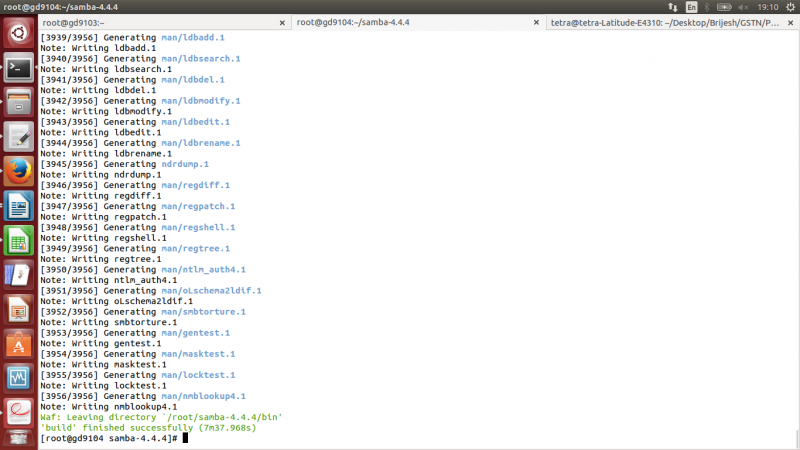Open System Monitor launcher icon
This screenshot has width=800, height=450.
(x=19, y=378)
